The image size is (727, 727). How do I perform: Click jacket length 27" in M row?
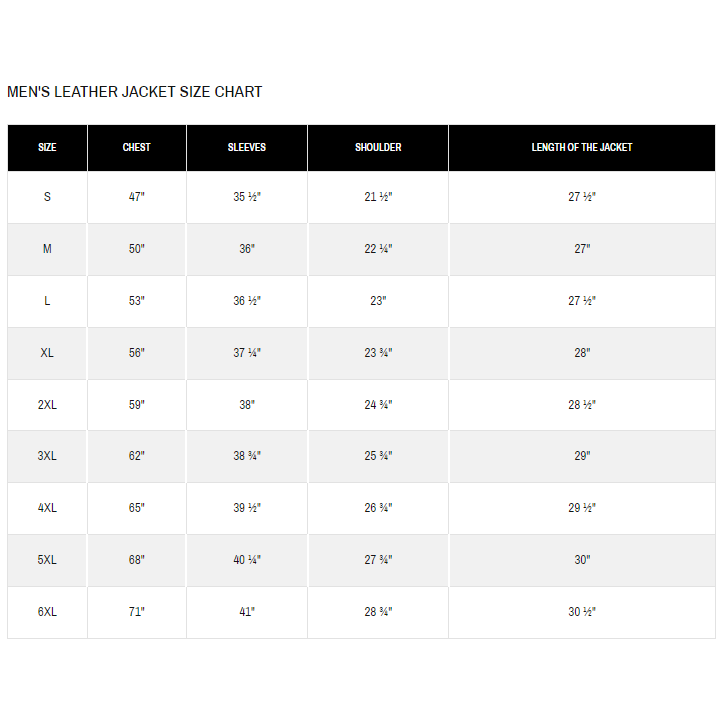pos(582,249)
